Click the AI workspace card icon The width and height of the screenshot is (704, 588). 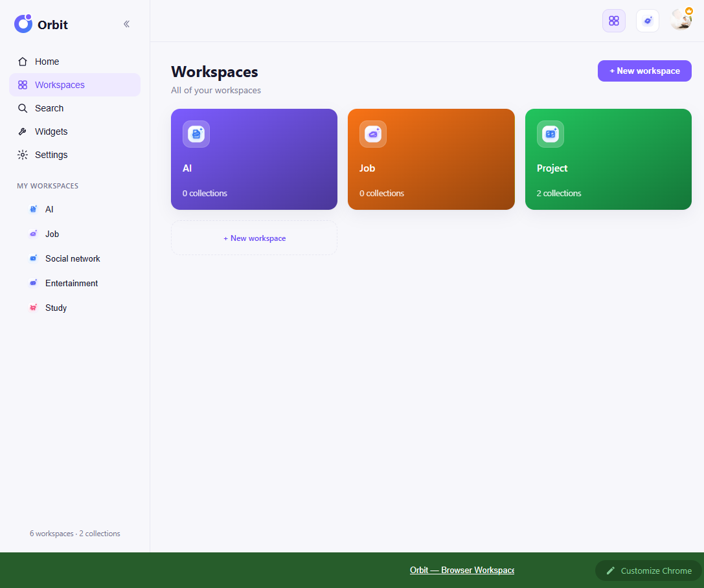tap(196, 134)
